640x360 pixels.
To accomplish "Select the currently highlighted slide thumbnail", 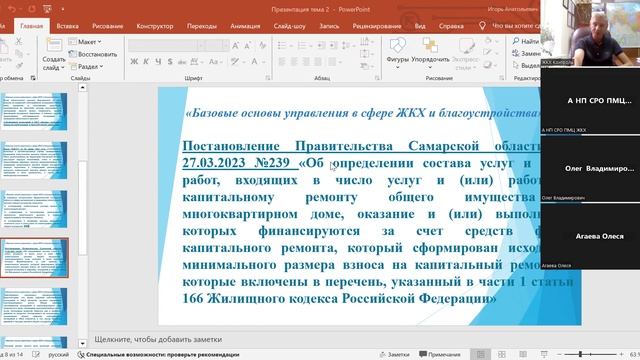I will [x=34, y=258].
